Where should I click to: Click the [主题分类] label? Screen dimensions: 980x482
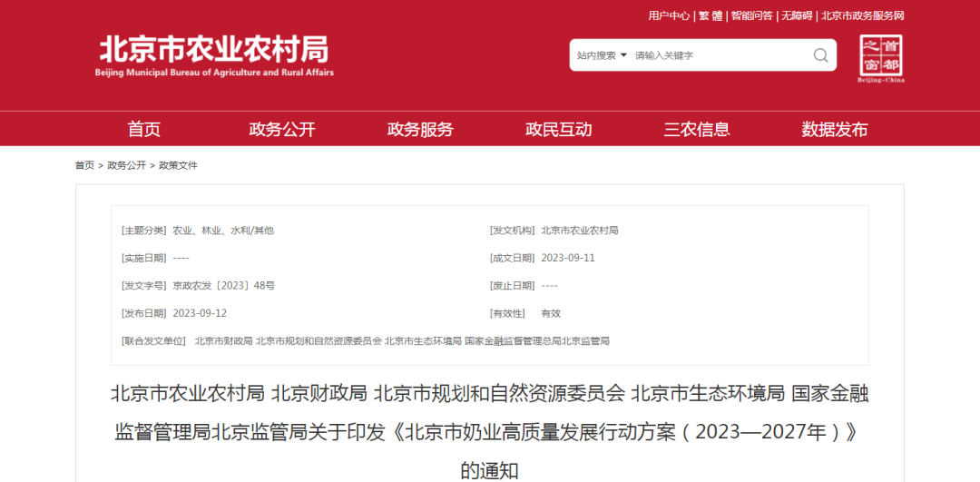click(x=143, y=230)
